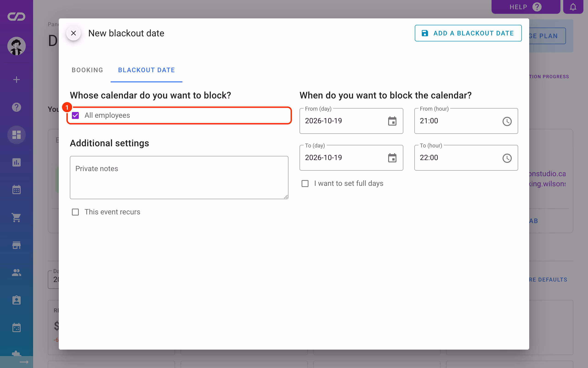588x368 pixels.
Task: Open the schedule calendar icon near sidebar bottom
Action: click(16, 328)
